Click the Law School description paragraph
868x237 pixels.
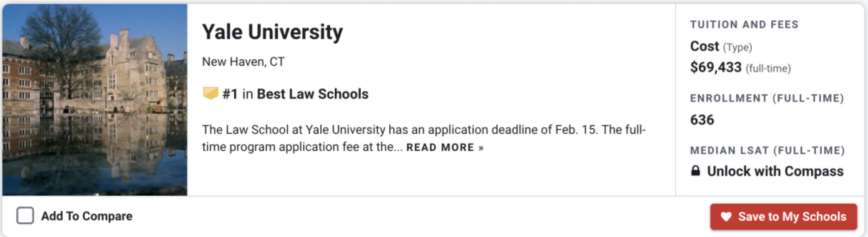coord(423,130)
